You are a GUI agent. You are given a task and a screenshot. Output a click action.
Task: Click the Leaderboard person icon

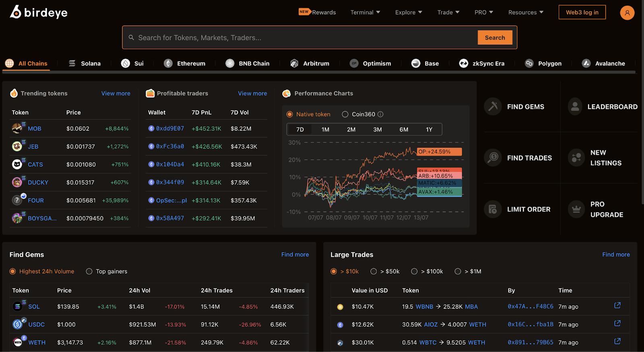pyautogui.click(x=575, y=106)
